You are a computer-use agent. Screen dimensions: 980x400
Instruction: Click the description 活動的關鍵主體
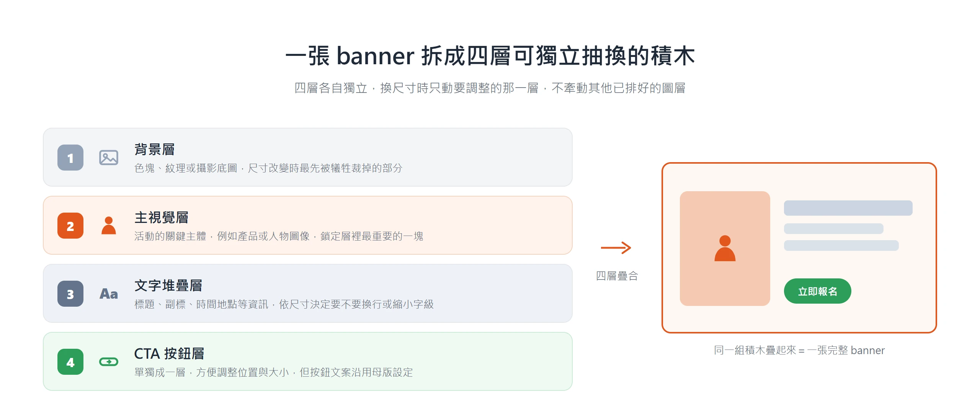[x=279, y=236]
